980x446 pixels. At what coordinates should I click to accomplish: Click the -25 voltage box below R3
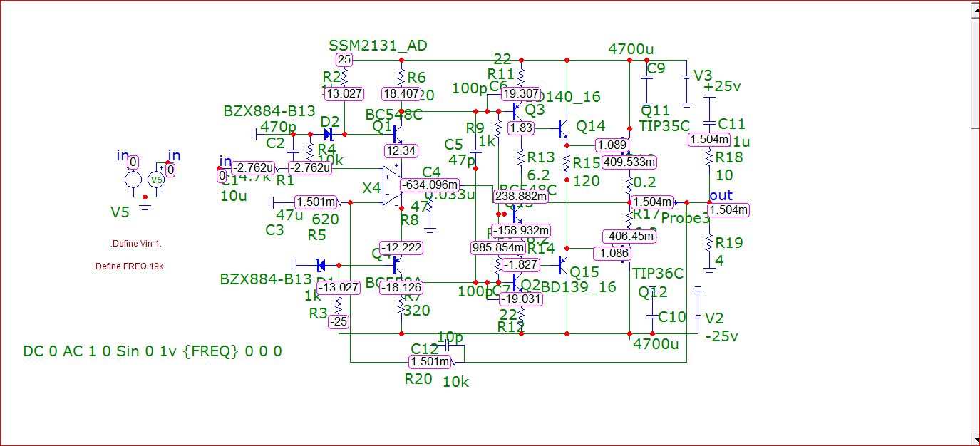tap(339, 322)
